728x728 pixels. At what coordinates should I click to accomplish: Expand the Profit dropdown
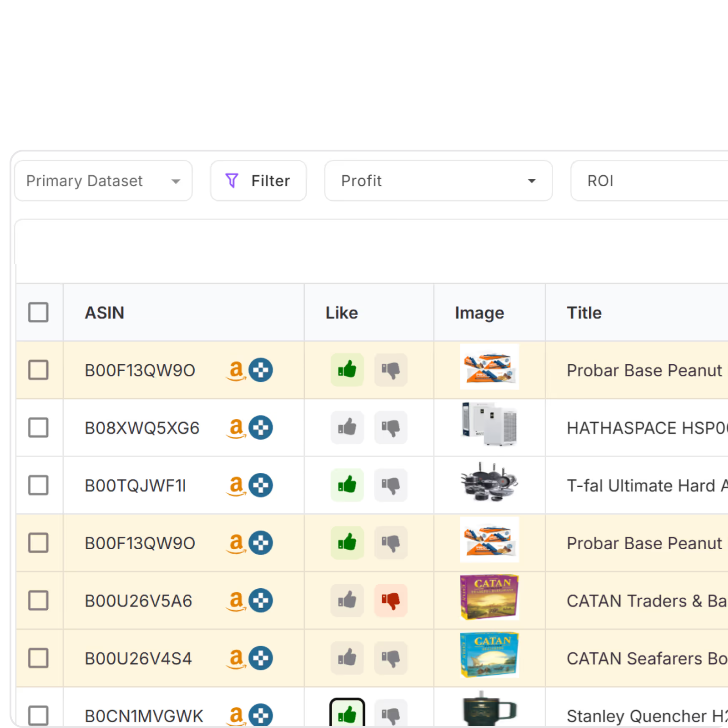pyautogui.click(x=438, y=181)
